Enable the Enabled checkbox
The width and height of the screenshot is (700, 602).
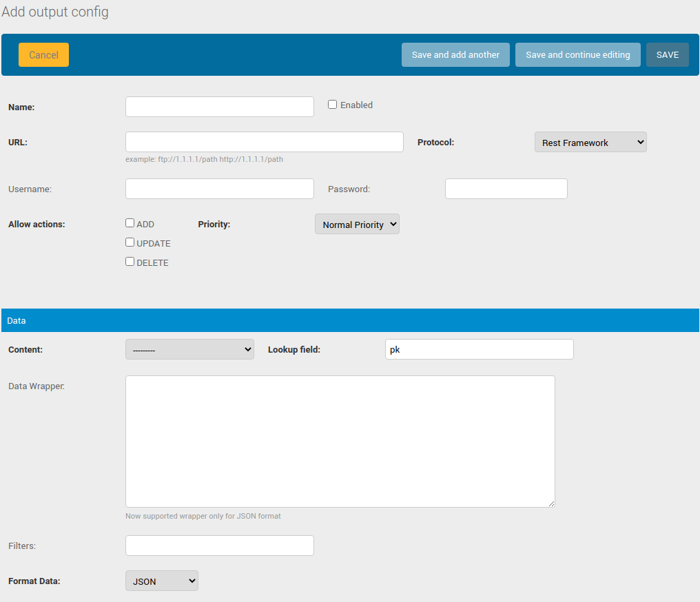332,104
